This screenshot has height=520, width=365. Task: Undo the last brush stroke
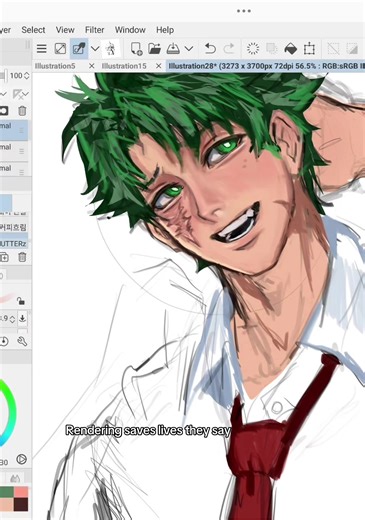point(210,49)
